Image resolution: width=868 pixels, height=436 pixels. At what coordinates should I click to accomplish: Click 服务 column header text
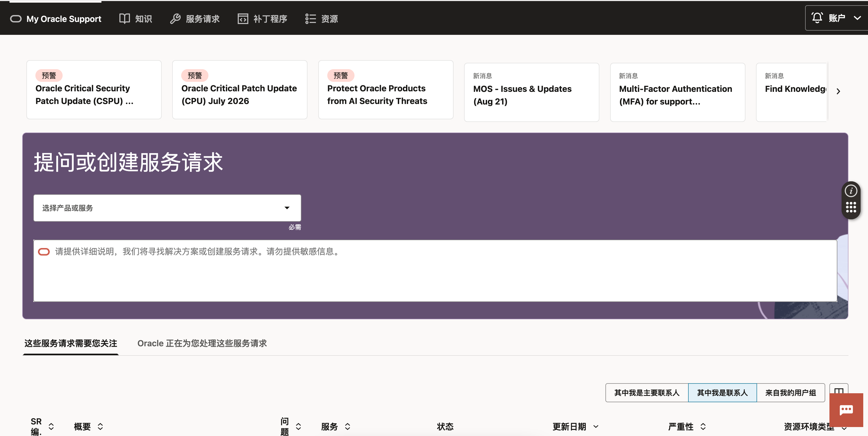pyautogui.click(x=330, y=426)
